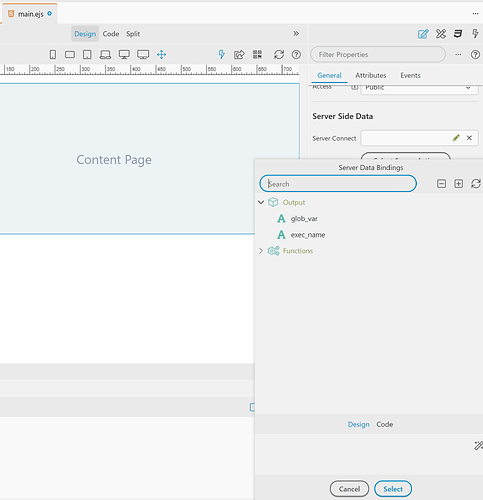Click the Filter Properties input field
The width and height of the screenshot is (483, 500).
point(378,54)
